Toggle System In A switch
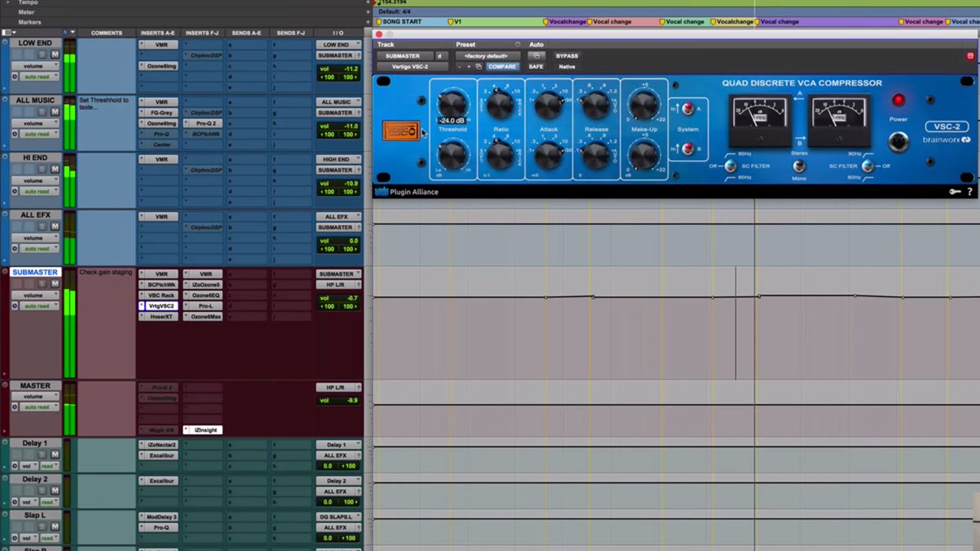 [x=687, y=109]
